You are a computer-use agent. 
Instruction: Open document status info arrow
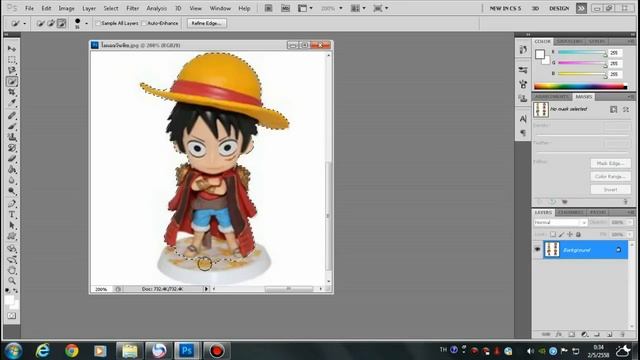click(206, 289)
